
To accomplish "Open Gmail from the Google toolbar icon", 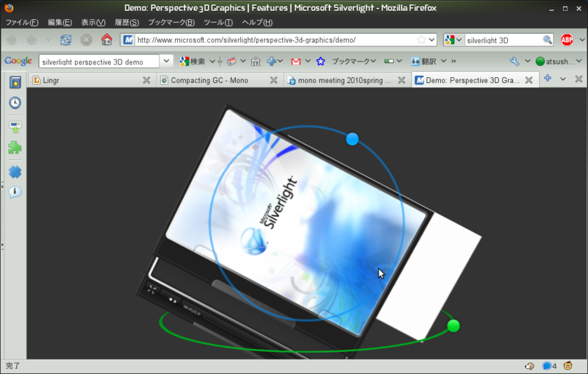I will pos(295,61).
